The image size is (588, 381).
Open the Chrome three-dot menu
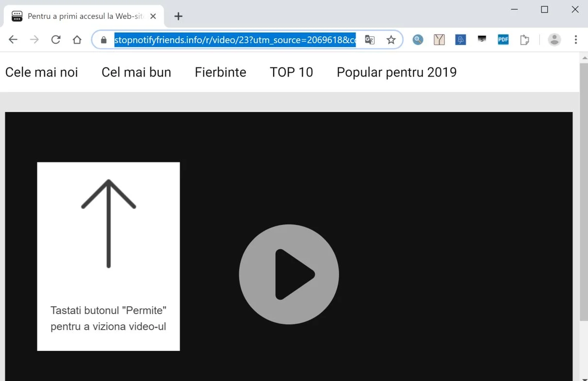576,40
